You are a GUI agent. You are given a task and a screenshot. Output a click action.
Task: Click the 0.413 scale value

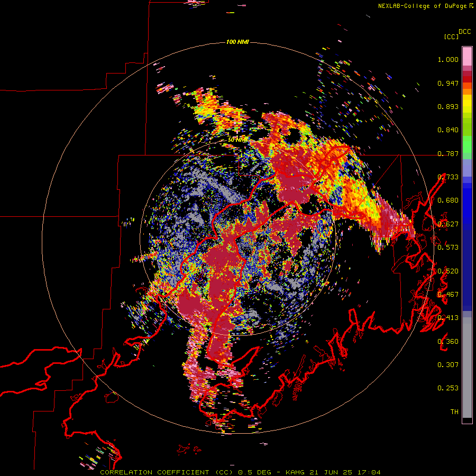[x=448, y=318]
